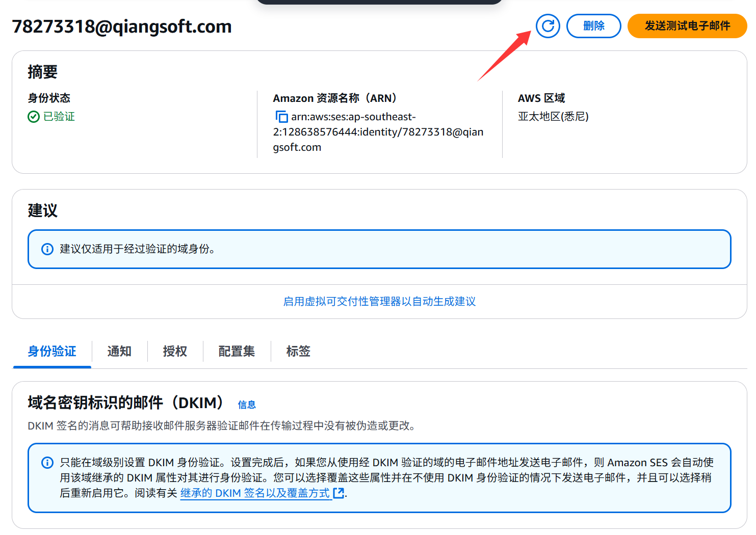Click the AWS 区域 label
Viewport: 756px width, 535px height.
pyautogui.click(x=541, y=98)
